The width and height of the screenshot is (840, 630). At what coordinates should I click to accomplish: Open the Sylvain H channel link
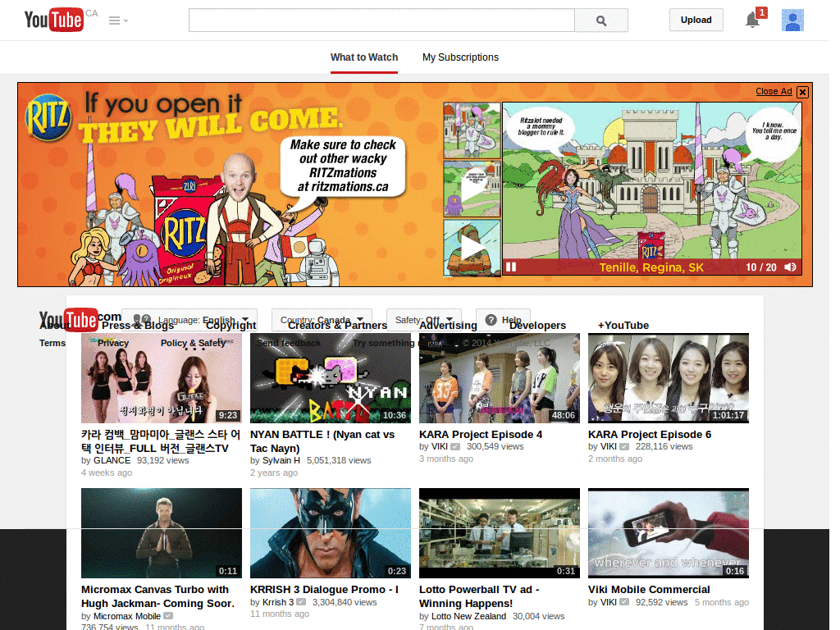(281, 460)
